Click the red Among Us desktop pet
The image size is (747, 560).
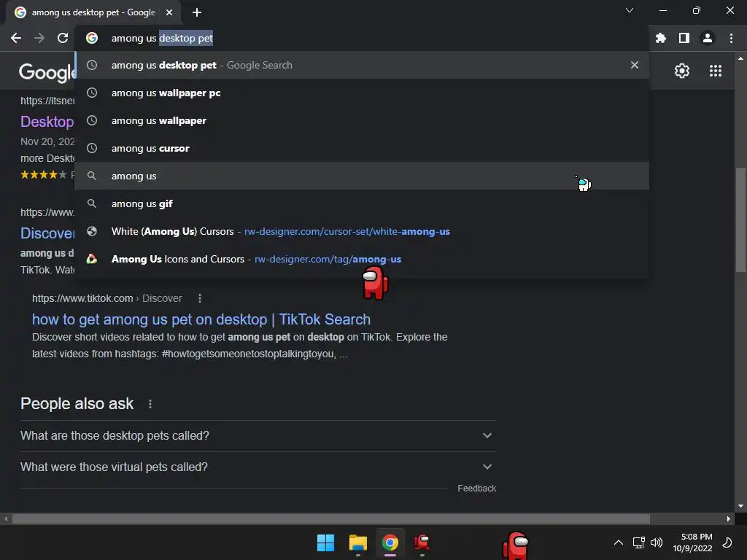[376, 282]
